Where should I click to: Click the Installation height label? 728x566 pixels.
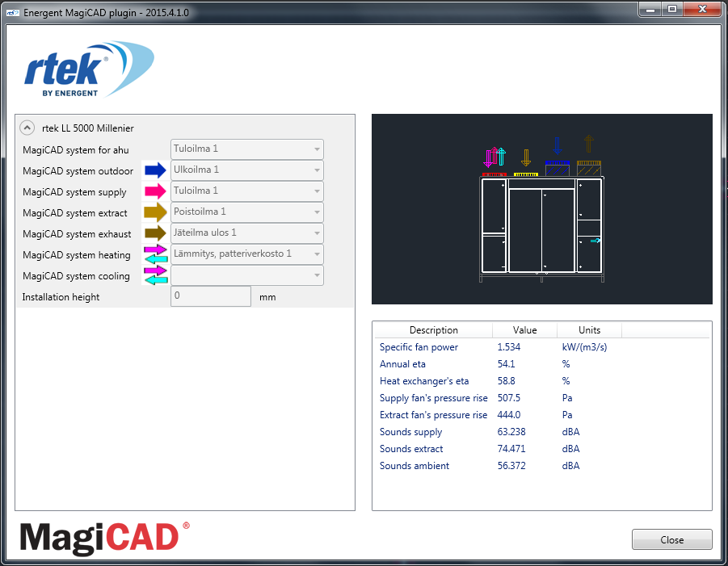(61, 297)
